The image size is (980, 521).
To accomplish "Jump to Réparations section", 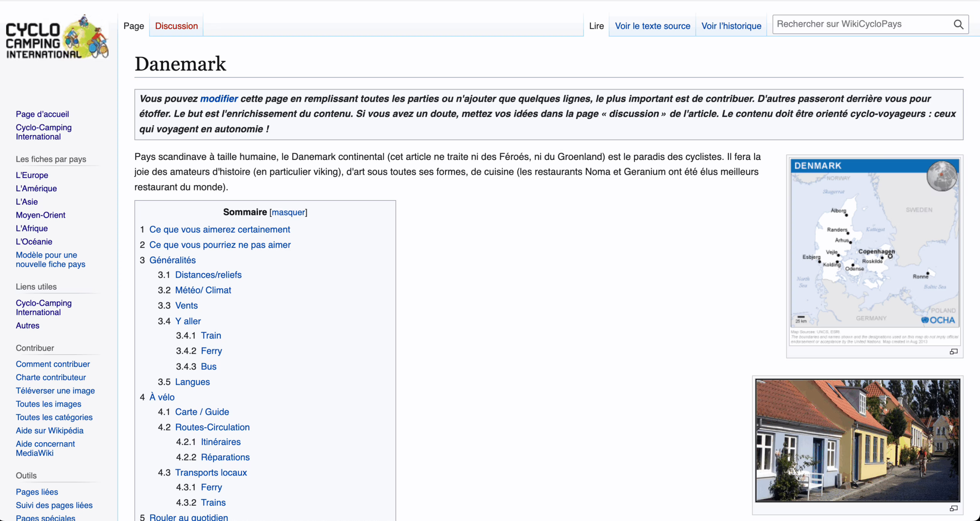I will pyautogui.click(x=225, y=458).
